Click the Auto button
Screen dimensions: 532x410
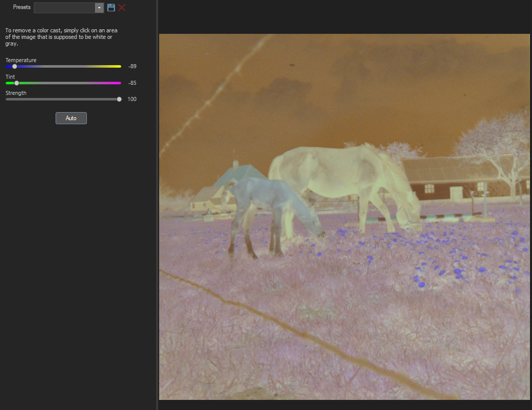tap(71, 118)
